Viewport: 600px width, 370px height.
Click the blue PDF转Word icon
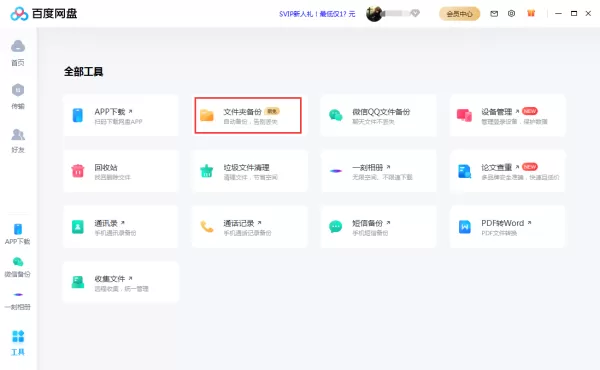(x=465, y=227)
